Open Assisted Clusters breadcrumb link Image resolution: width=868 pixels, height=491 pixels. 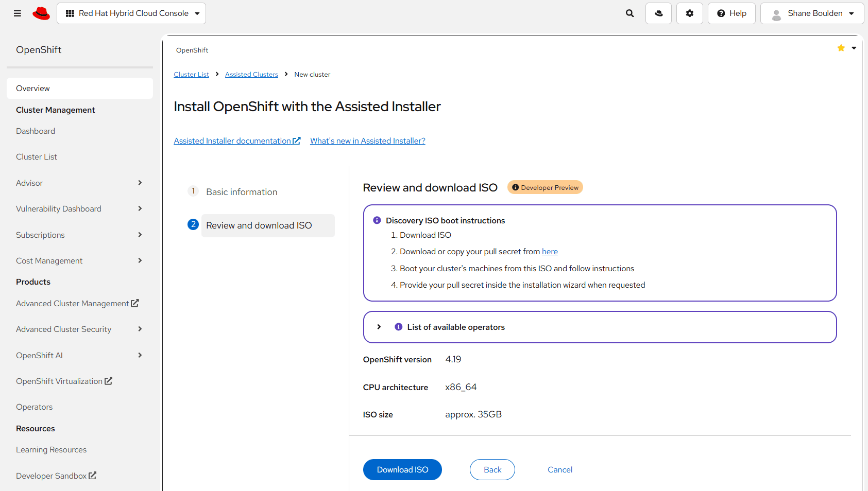251,75
